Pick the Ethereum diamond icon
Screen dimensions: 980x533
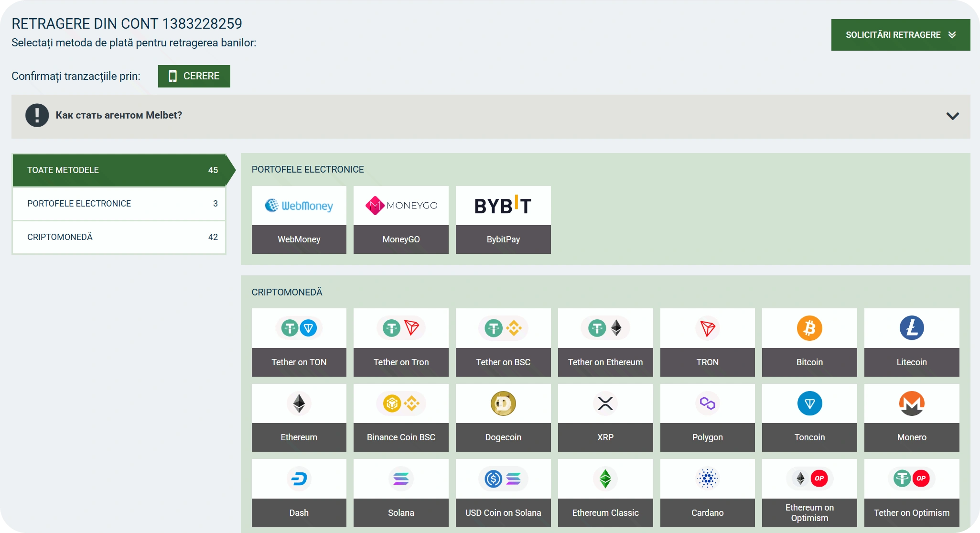click(x=299, y=403)
